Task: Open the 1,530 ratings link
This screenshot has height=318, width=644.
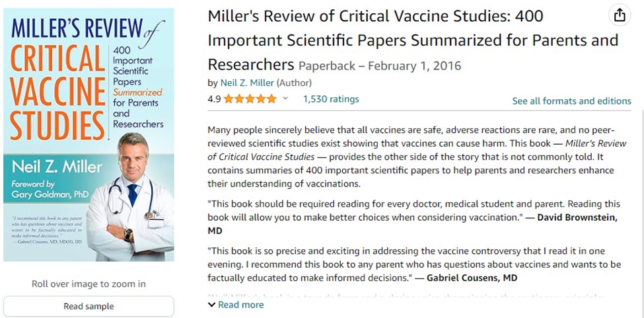Action: [x=331, y=99]
